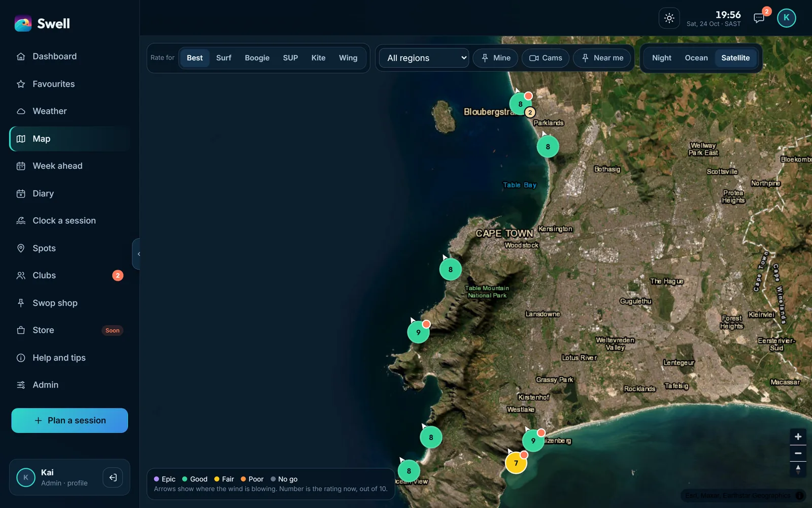Click the K profile avatar top right

786,18
